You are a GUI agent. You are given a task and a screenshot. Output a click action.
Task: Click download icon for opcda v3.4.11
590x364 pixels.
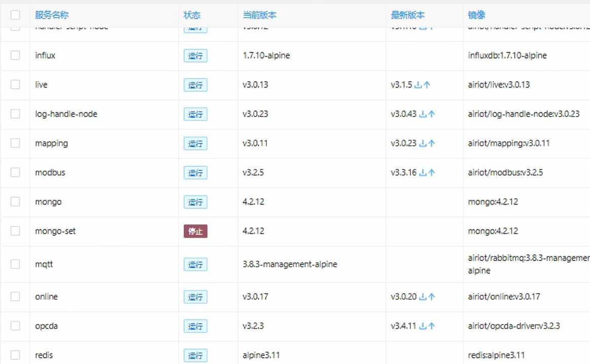[423, 327]
